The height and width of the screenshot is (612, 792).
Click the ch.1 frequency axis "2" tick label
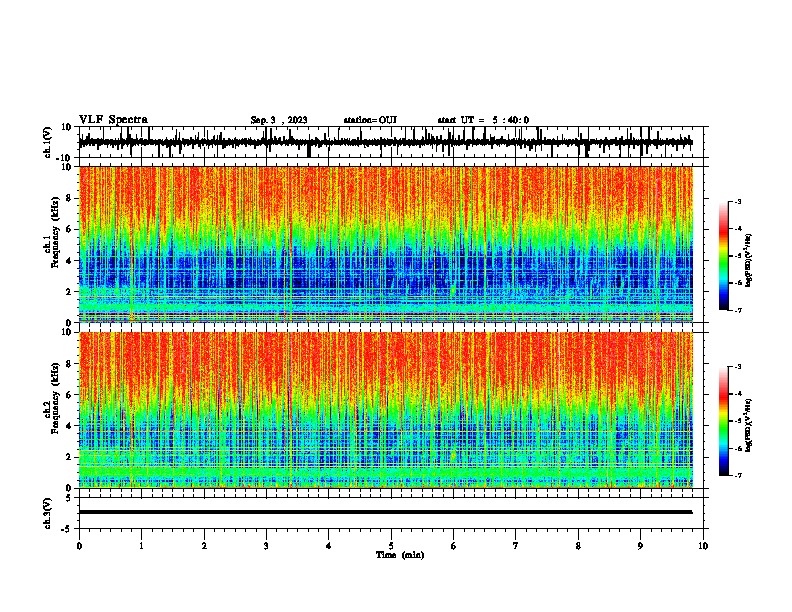tap(70, 291)
